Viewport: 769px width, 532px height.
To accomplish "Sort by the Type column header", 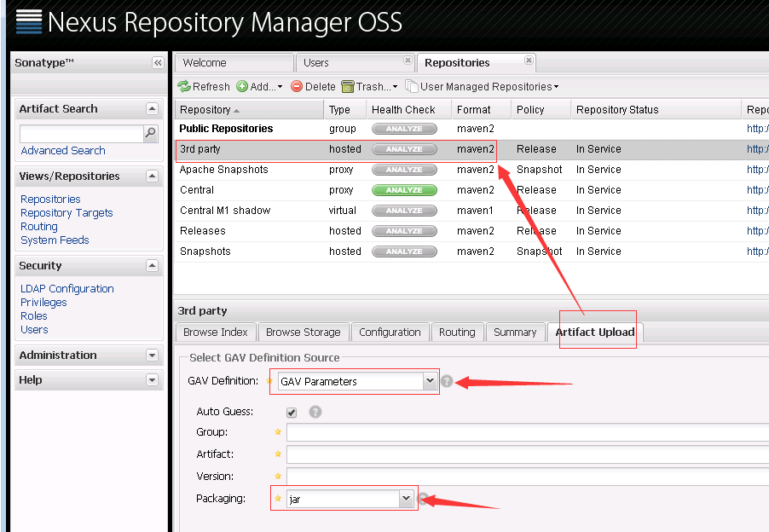I will click(x=345, y=110).
